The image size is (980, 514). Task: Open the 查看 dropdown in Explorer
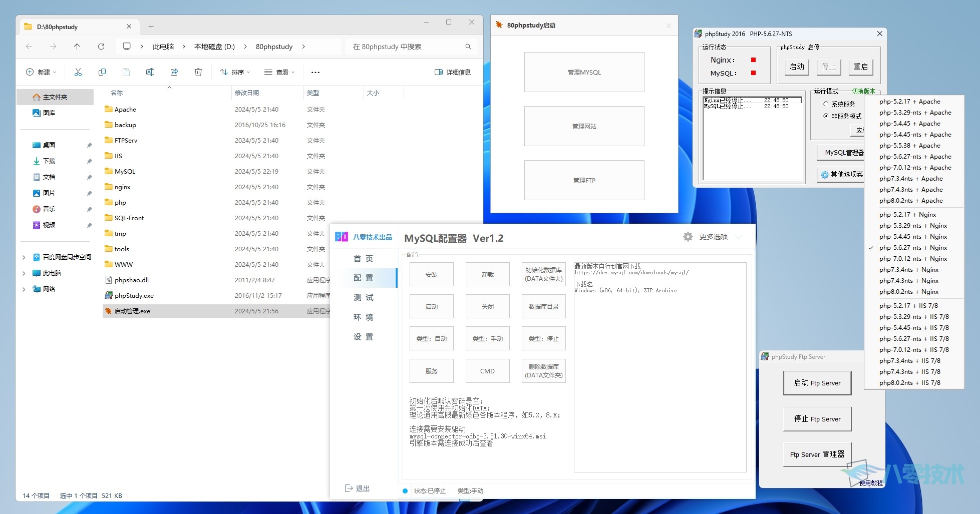click(279, 72)
